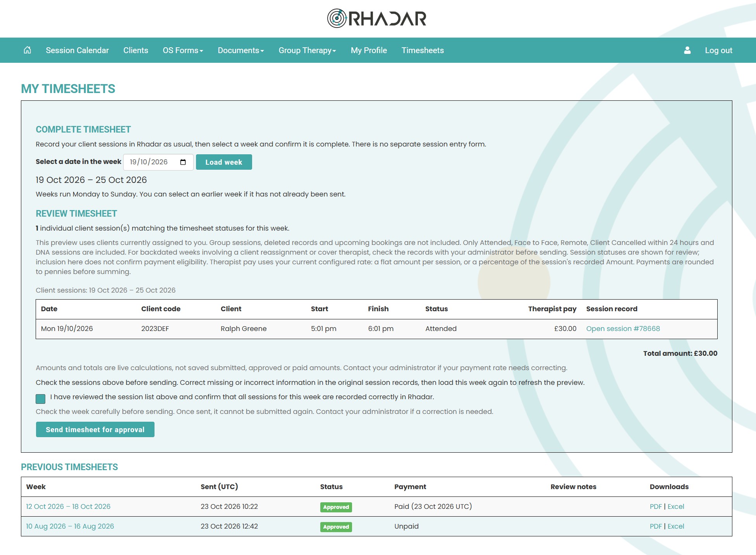This screenshot has width=756, height=555.
Task: Click the £30.00 therapist pay cell
Action: pyautogui.click(x=565, y=329)
